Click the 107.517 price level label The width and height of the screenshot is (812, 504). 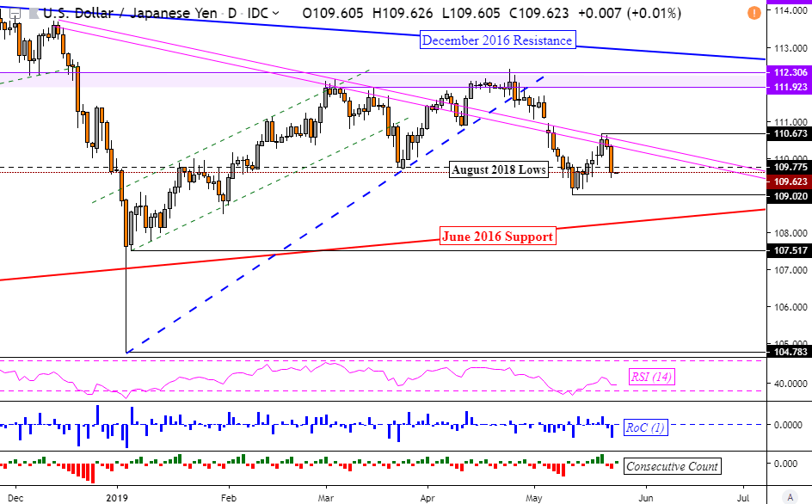click(x=790, y=250)
